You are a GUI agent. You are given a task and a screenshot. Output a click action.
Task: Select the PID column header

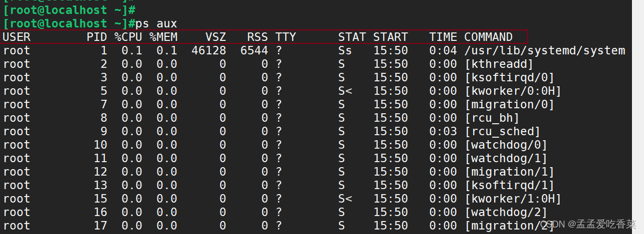click(97, 37)
